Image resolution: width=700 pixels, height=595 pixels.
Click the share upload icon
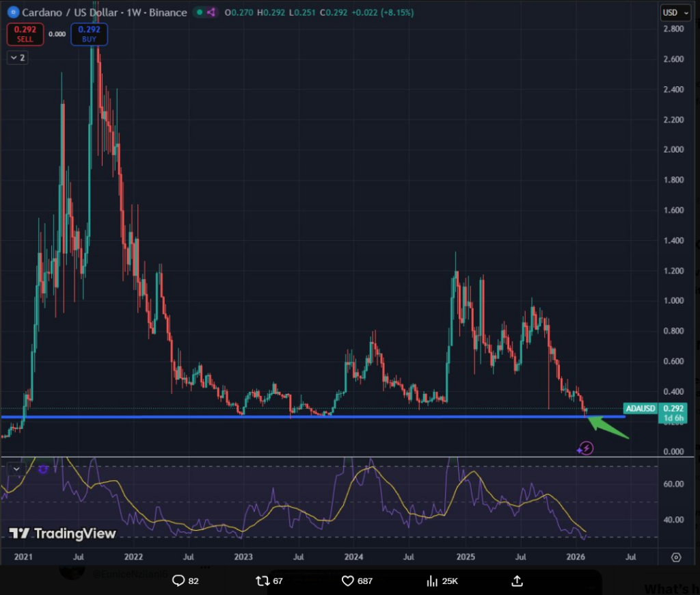tap(517, 581)
